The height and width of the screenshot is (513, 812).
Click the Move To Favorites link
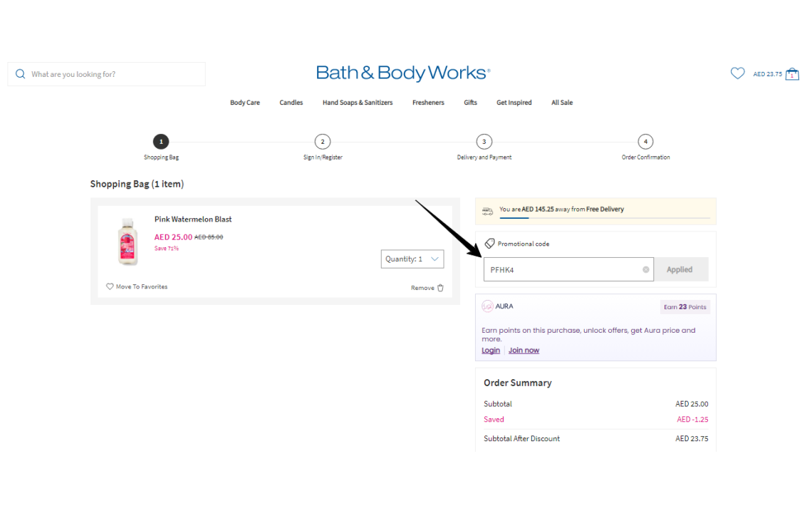[x=141, y=286]
